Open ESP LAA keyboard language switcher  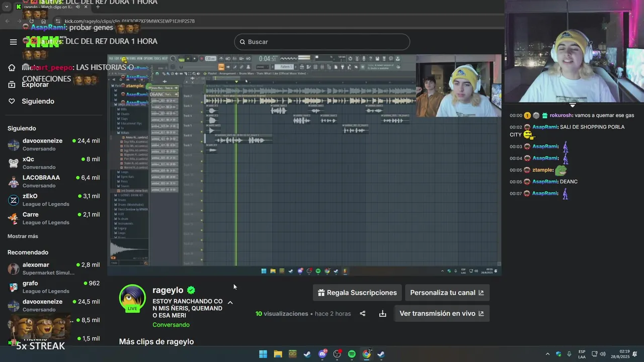point(582,354)
